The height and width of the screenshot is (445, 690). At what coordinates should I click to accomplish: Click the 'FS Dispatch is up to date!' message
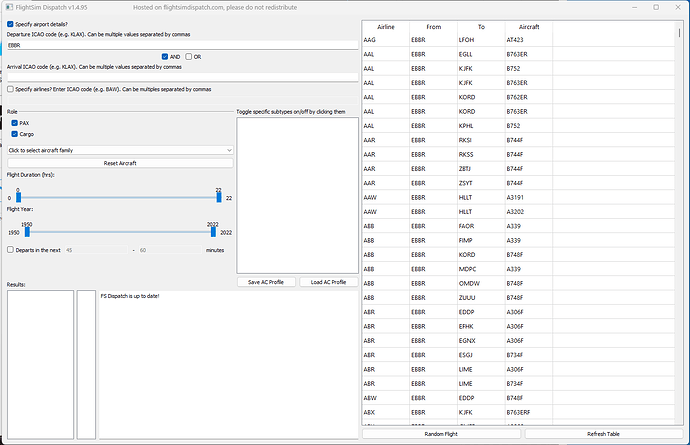point(130,296)
